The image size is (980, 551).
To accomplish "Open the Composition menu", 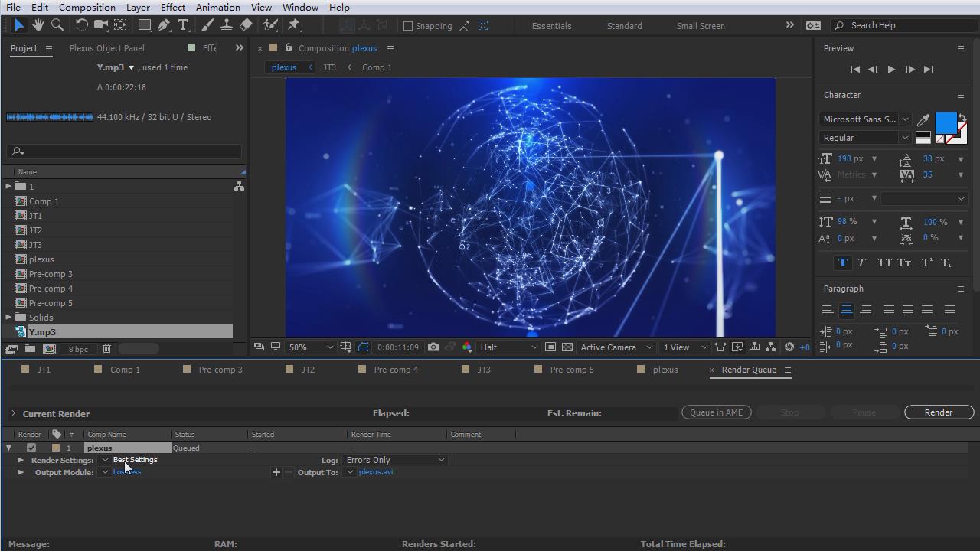I will pyautogui.click(x=87, y=7).
